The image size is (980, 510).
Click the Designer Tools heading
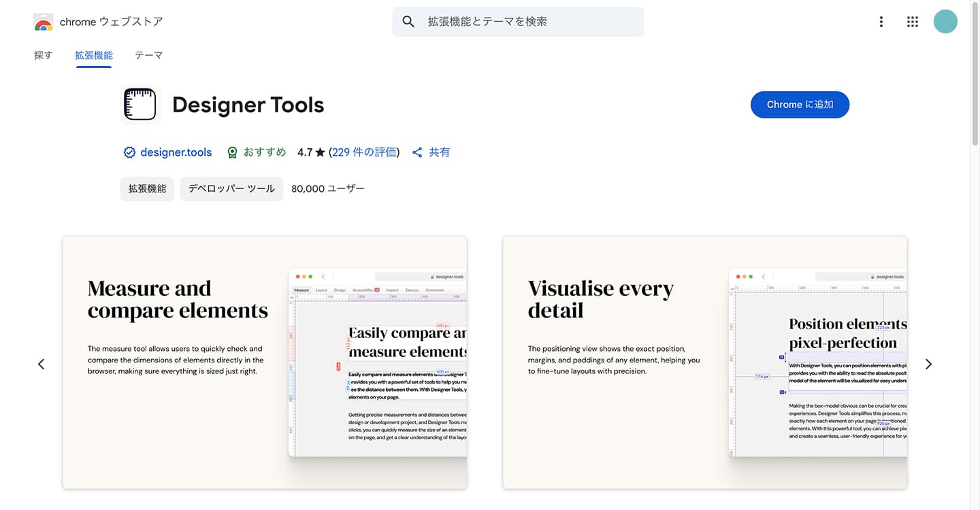click(248, 105)
